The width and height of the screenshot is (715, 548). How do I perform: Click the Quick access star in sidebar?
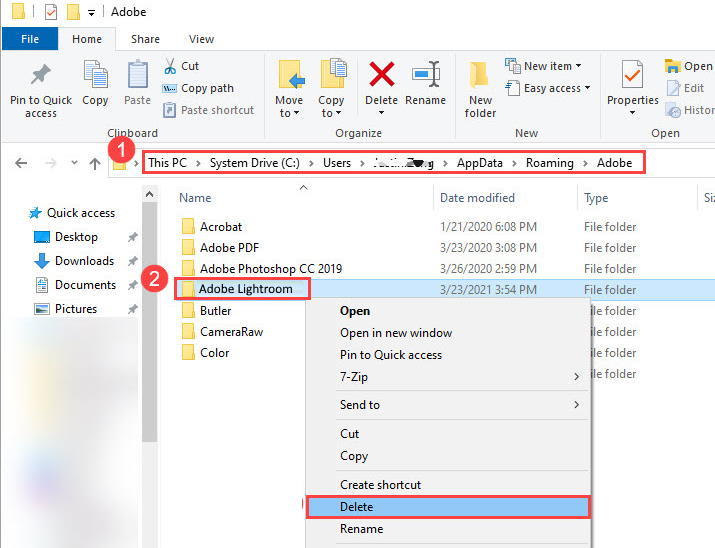click(x=35, y=213)
